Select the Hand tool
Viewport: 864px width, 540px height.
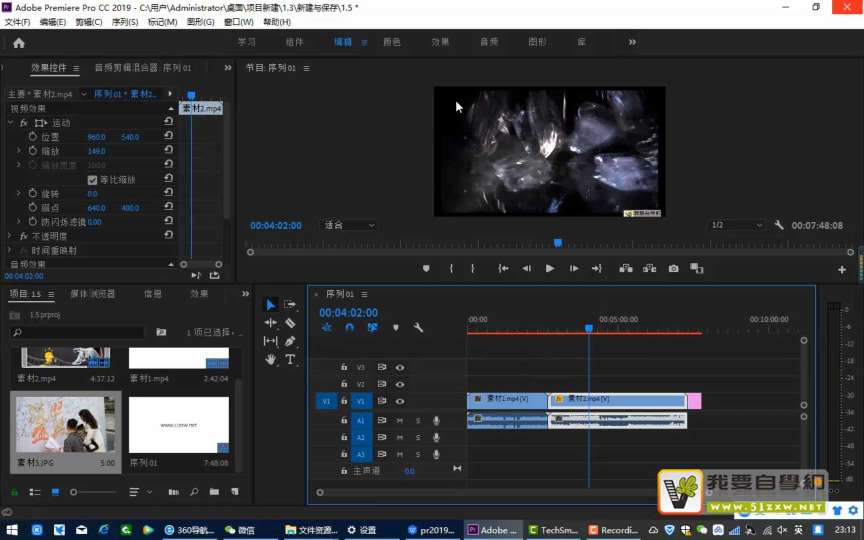tap(270, 359)
